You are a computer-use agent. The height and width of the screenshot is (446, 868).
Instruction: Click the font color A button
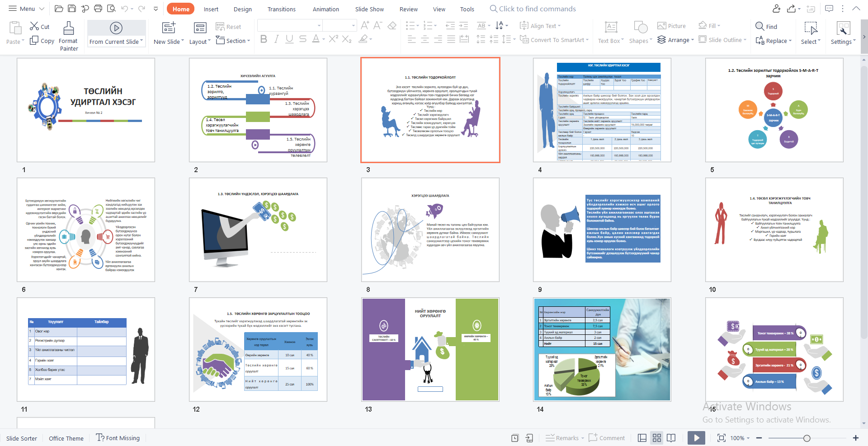click(x=316, y=39)
